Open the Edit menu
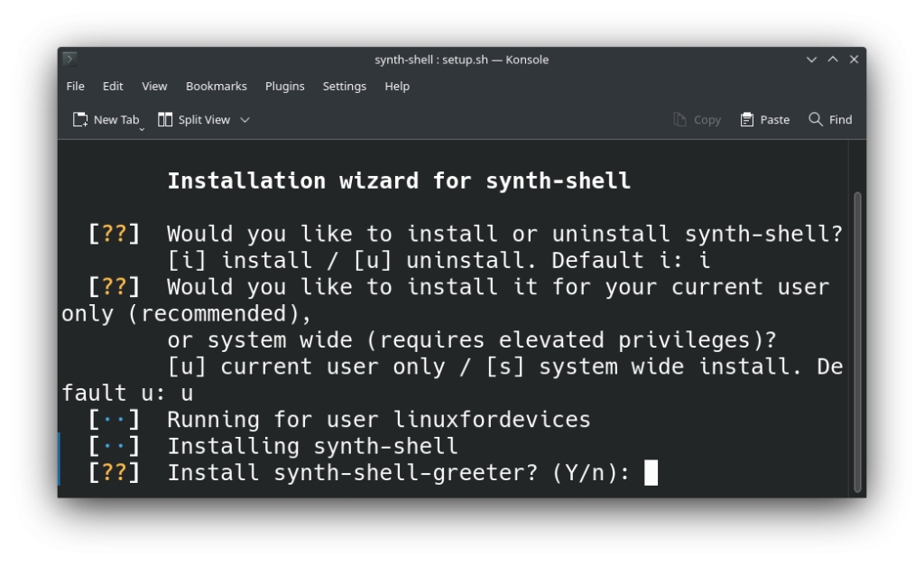 coord(113,86)
